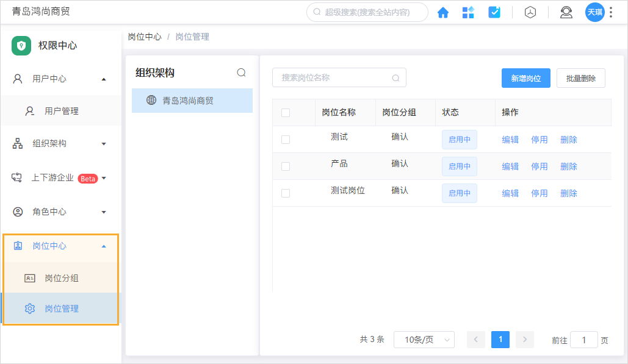Open the tasks checkbox icon in top bar
Screen dimensions: 628x364
pyautogui.click(x=494, y=12)
